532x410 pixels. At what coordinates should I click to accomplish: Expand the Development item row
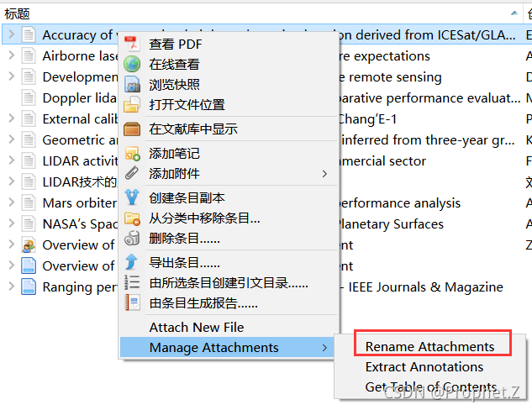click(x=11, y=76)
